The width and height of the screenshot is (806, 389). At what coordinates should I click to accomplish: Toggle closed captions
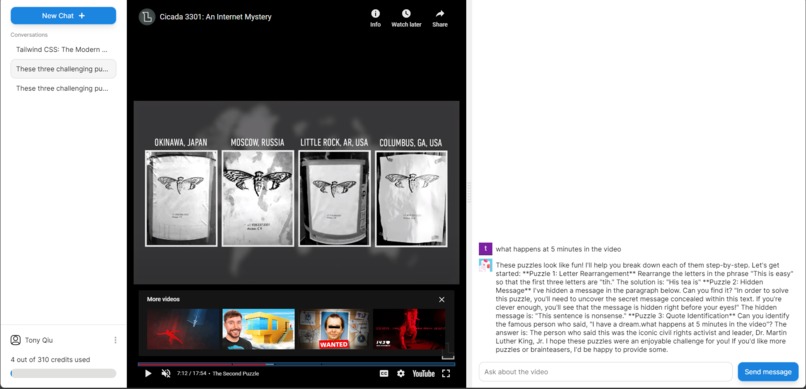point(384,374)
